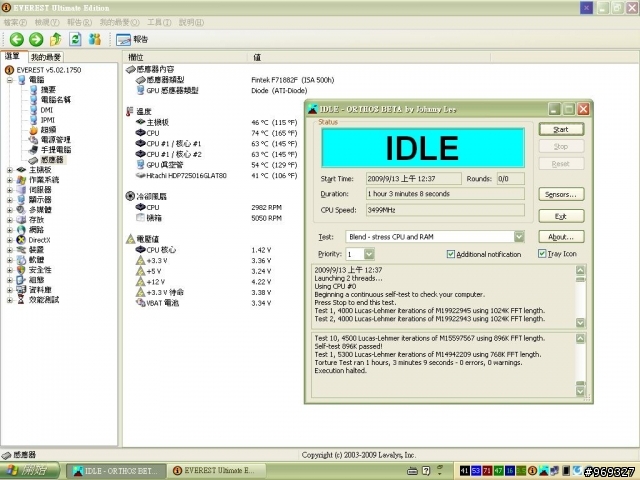Switch to IDLE - ORTHOS taskbar button
640x480 pixels.
click(116, 471)
